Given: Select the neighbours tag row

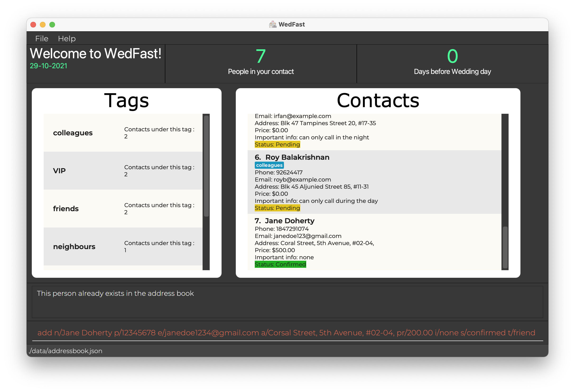Looking at the screenshot, I should point(123,246).
